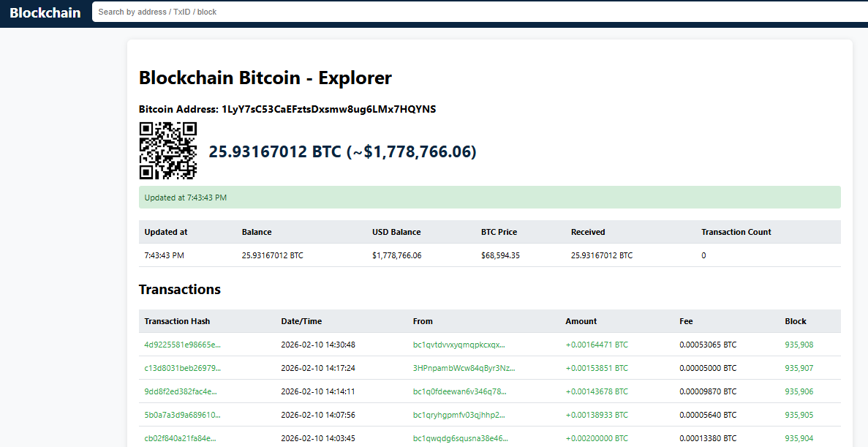Click amount +0.00164471 BTC
Image resolution: width=868 pixels, height=447 pixels.
point(597,345)
